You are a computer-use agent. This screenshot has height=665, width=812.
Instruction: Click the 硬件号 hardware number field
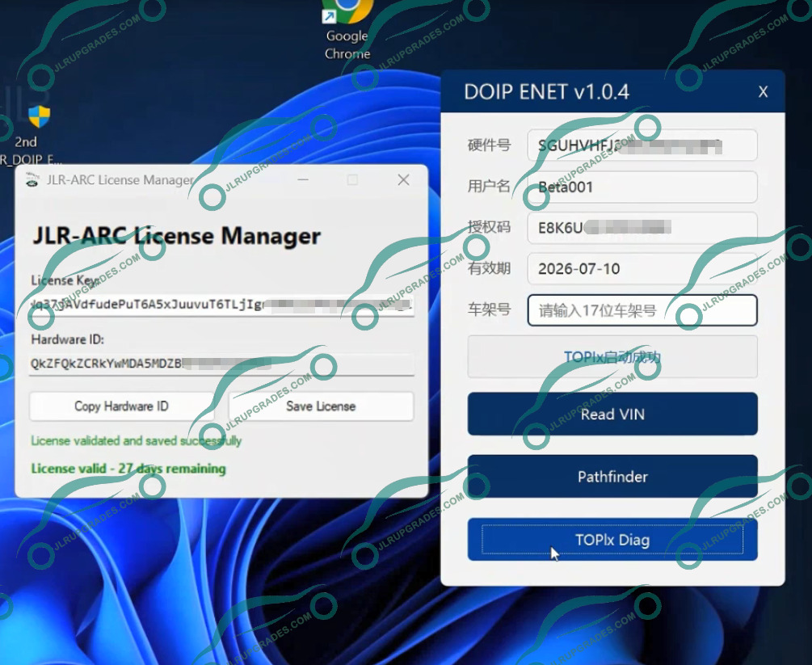click(x=642, y=145)
